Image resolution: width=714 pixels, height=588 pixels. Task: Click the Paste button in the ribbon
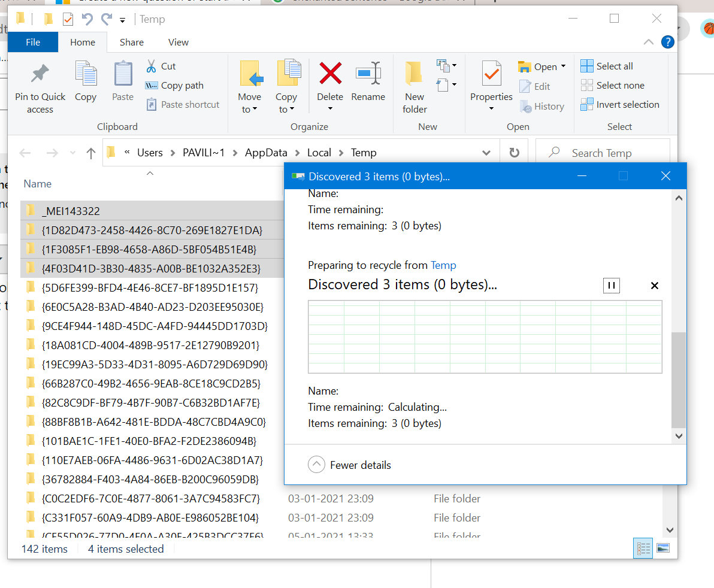[x=123, y=82]
